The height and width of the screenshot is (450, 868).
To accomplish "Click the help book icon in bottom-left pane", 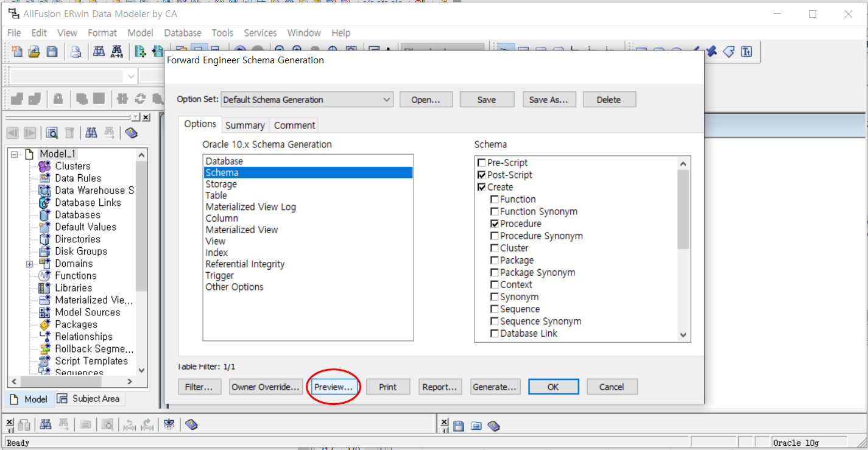I will (191, 425).
